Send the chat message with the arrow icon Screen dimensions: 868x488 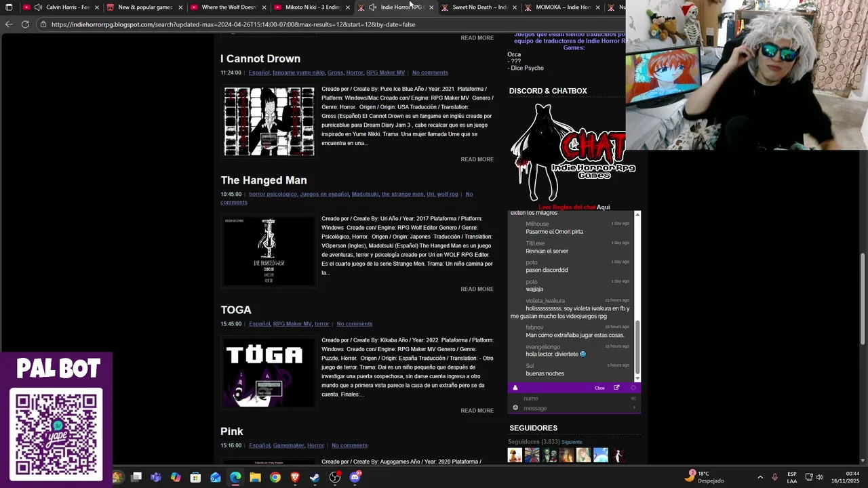point(634,408)
